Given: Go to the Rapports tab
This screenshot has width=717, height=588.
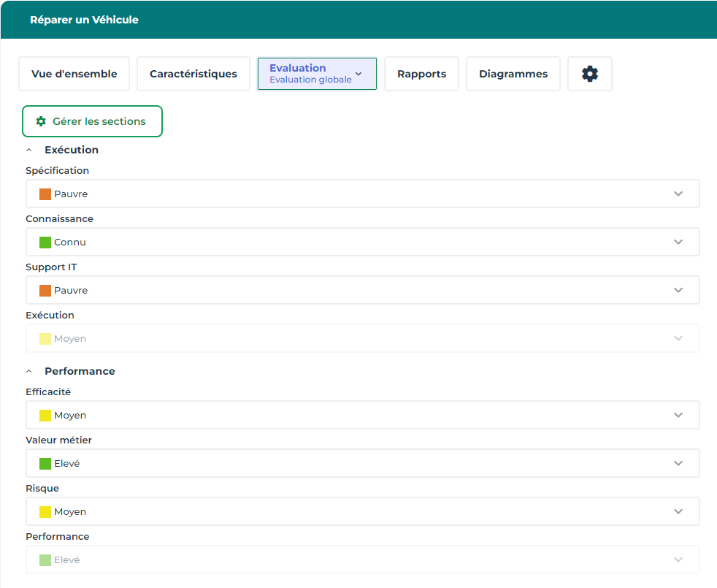Looking at the screenshot, I should 421,74.
